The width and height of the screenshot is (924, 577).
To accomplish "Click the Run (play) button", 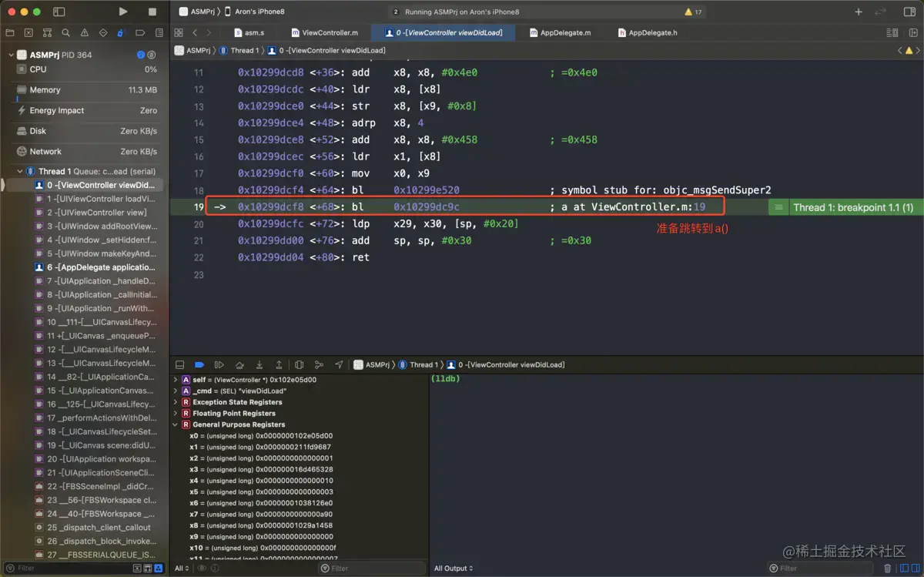I will (x=123, y=12).
